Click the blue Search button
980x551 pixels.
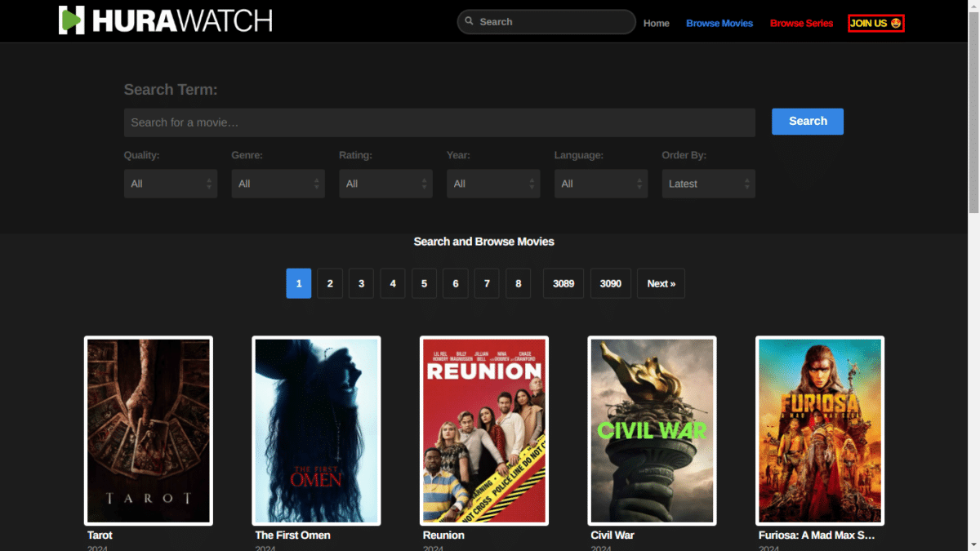[x=807, y=121]
